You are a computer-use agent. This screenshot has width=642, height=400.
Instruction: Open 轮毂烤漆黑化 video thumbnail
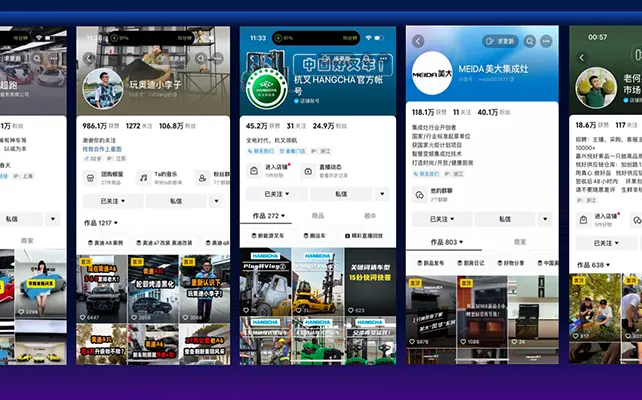pos(153,289)
